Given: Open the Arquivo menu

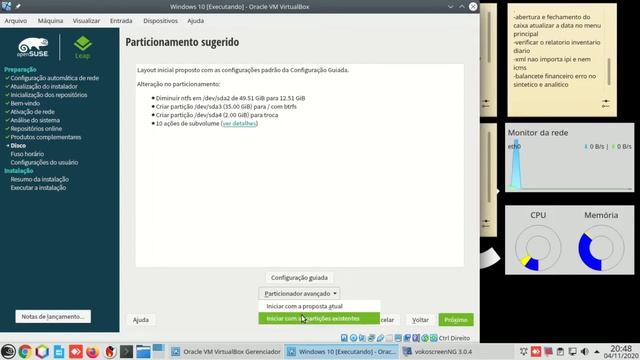Looking at the screenshot, I should point(16,20).
